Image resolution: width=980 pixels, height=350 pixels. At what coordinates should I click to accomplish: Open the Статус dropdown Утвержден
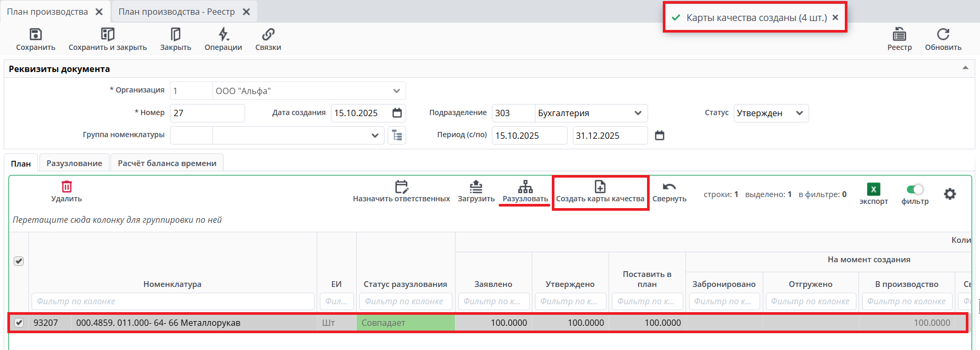[x=799, y=113]
